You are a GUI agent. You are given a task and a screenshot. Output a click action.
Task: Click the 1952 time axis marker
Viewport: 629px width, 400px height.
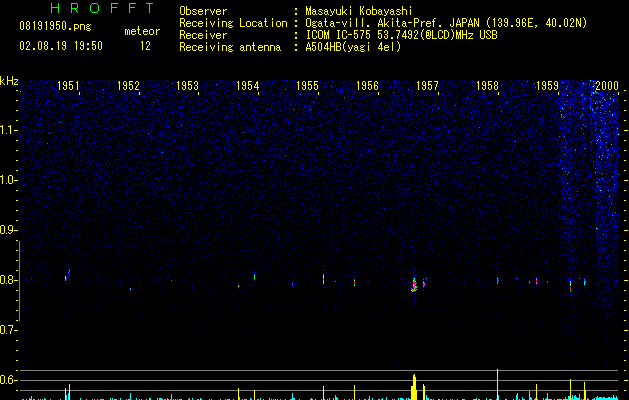pyautogui.click(x=128, y=86)
